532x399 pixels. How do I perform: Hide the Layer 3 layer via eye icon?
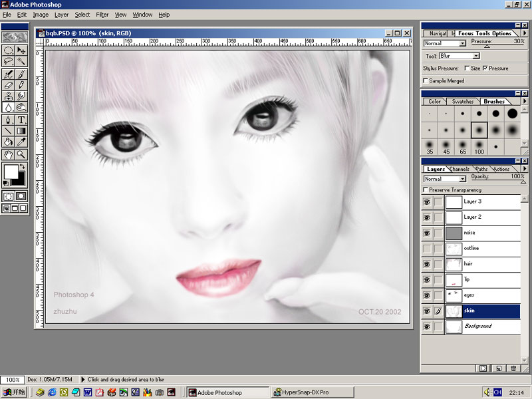click(x=427, y=202)
